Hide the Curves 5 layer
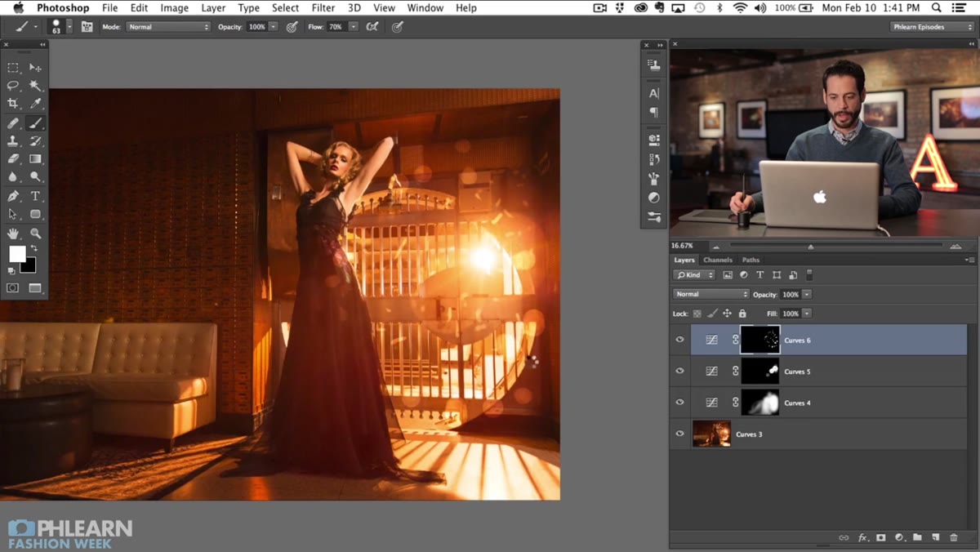The width and height of the screenshot is (980, 552). pos(679,371)
